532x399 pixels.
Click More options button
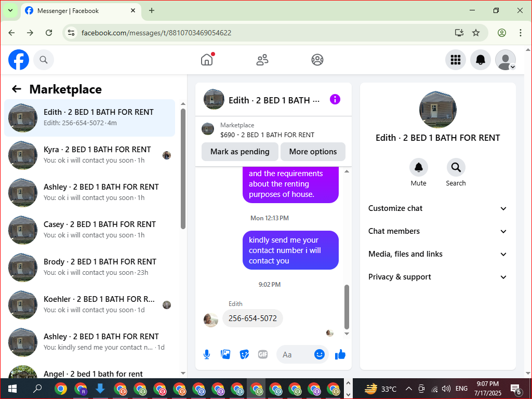tap(313, 152)
